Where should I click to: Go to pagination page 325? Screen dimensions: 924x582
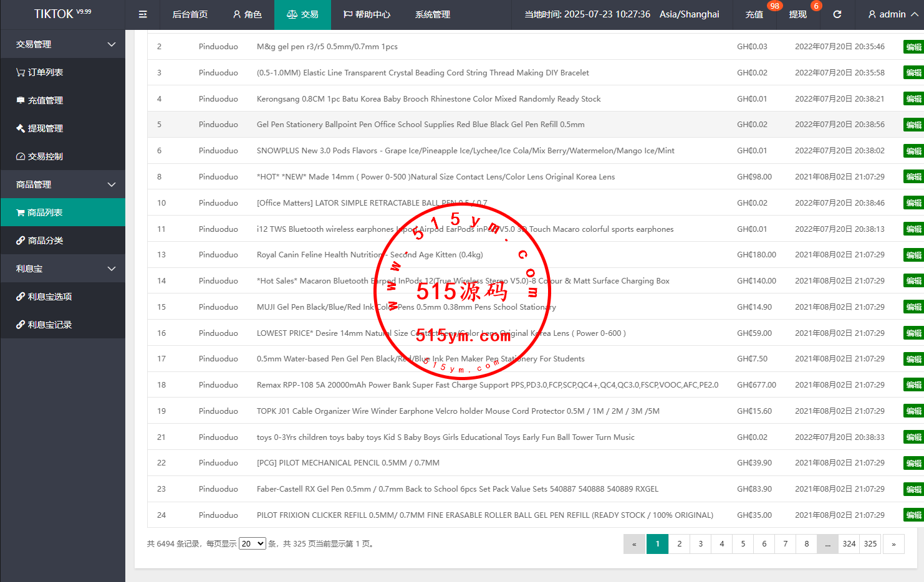(x=870, y=544)
